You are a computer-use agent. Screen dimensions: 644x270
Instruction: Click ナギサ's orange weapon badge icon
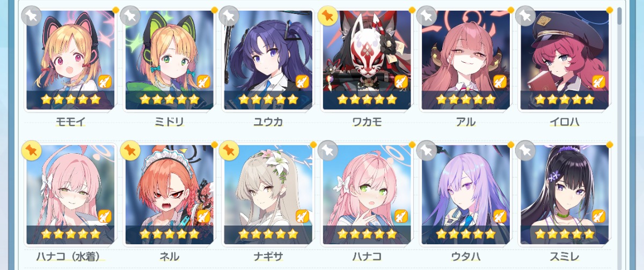(302, 216)
